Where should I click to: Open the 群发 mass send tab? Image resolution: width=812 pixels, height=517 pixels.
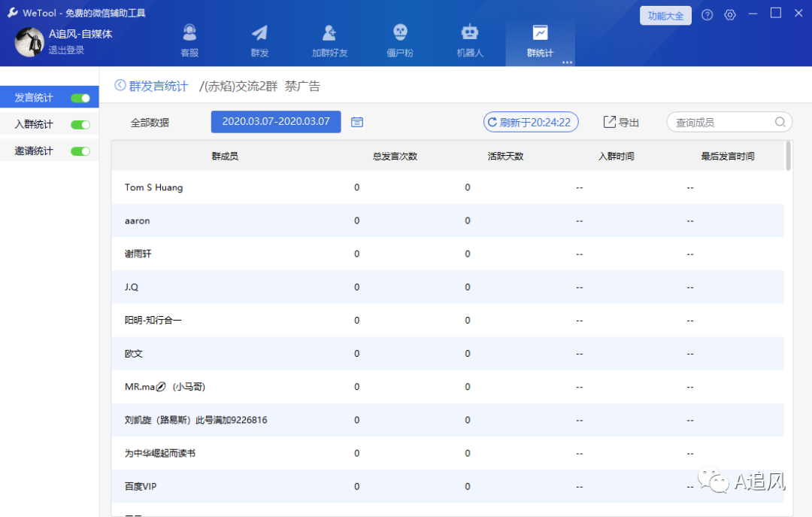[259, 41]
